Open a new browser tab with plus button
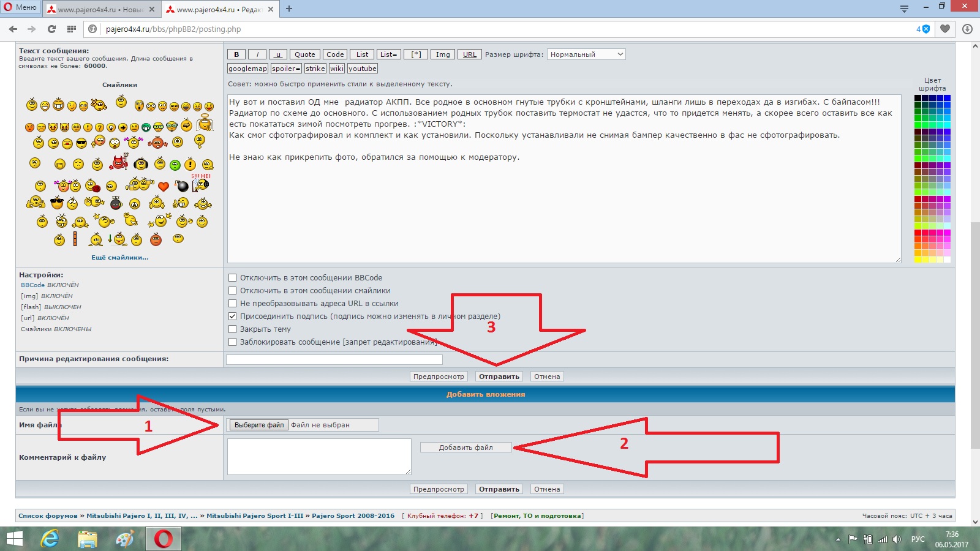This screenshot has width=980, height=551. pos(289,9)
